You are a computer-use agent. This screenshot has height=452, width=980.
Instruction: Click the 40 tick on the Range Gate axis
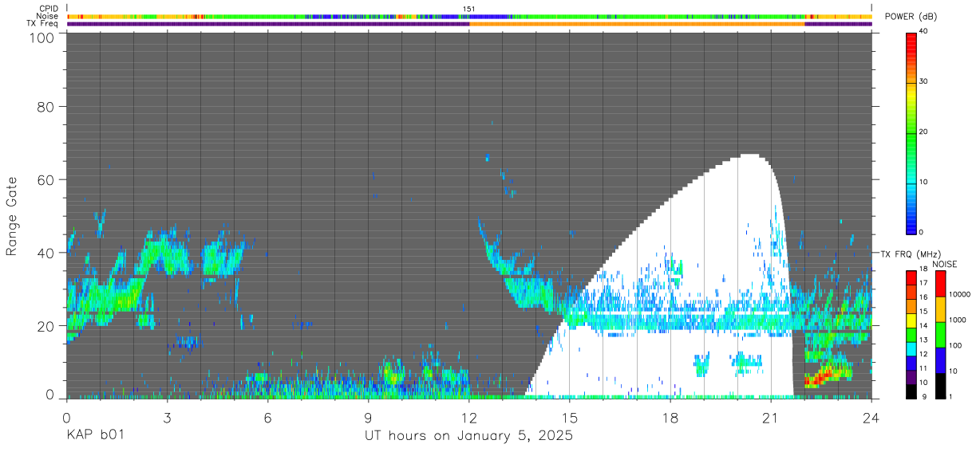point(46,253)
